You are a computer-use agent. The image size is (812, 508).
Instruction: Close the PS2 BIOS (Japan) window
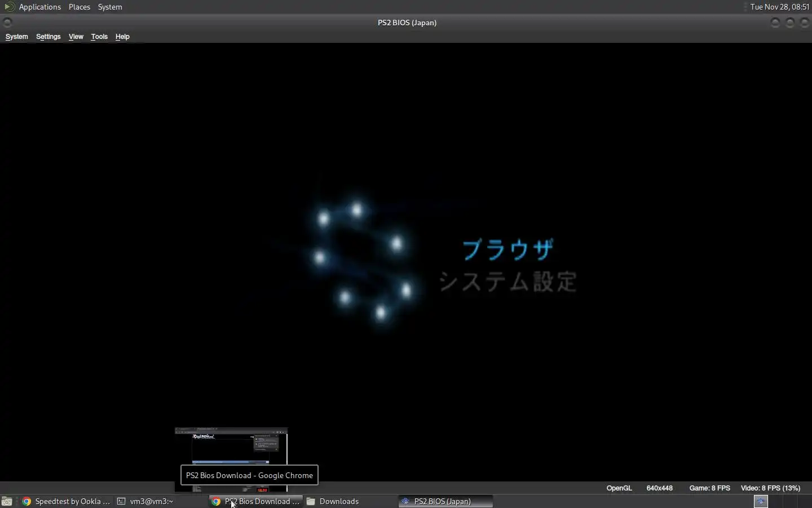click(805, 23)
